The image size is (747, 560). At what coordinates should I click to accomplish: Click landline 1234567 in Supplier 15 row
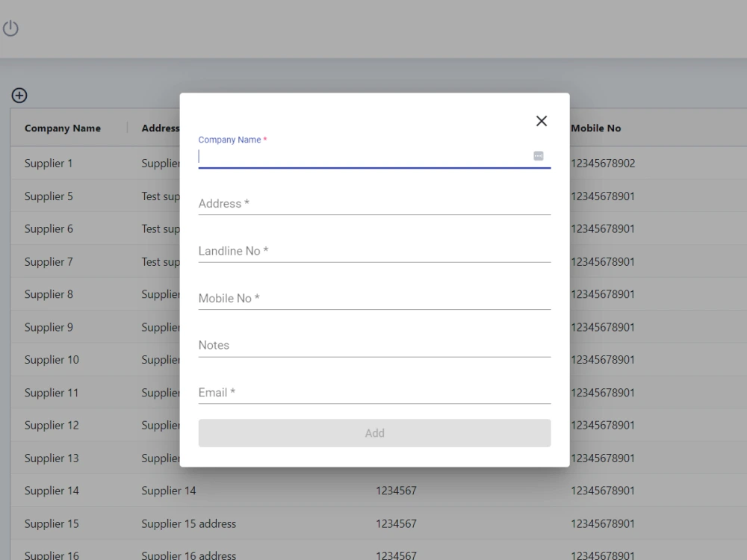[397, 523]
